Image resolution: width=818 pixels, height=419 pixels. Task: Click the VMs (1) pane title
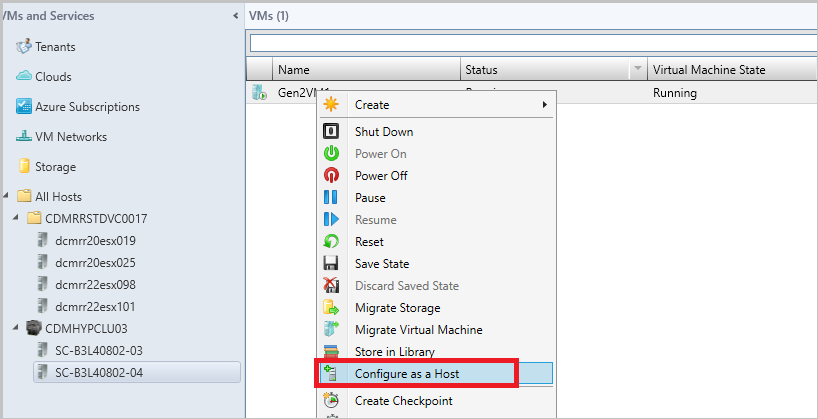tap(269, 16)
